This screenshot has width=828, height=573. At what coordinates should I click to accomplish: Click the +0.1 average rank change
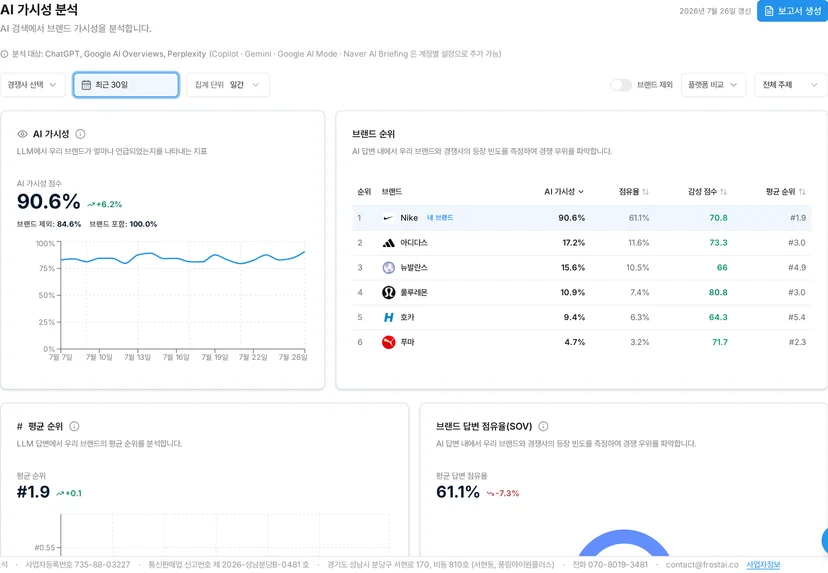[x=69, y=493]
